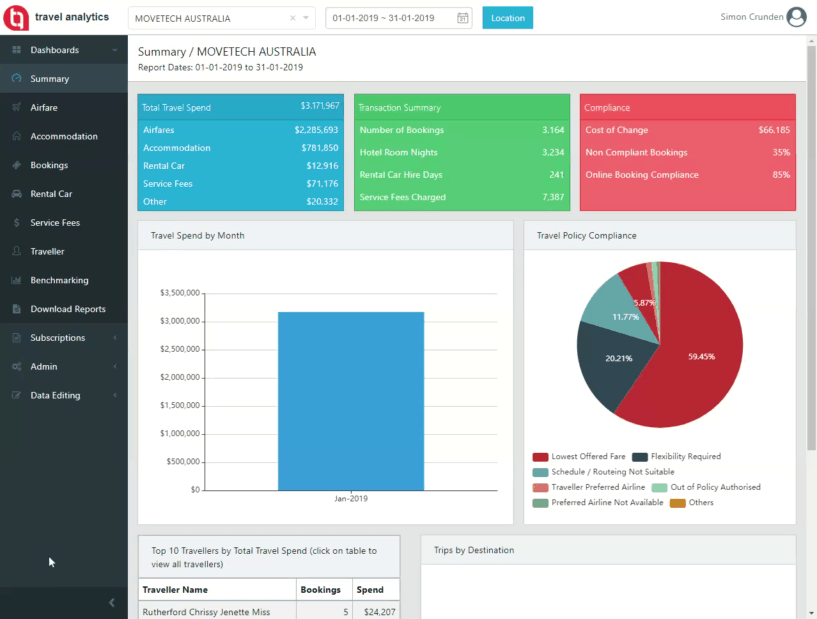Expand the Data Editing section
Viewport: 817px width, 619px height.
(x=60, y=395)
